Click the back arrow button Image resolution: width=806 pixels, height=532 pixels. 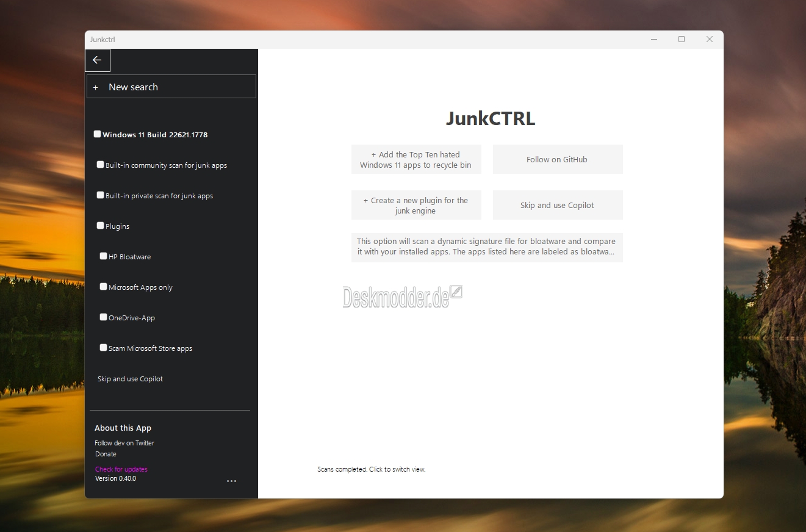coord(97,60)
